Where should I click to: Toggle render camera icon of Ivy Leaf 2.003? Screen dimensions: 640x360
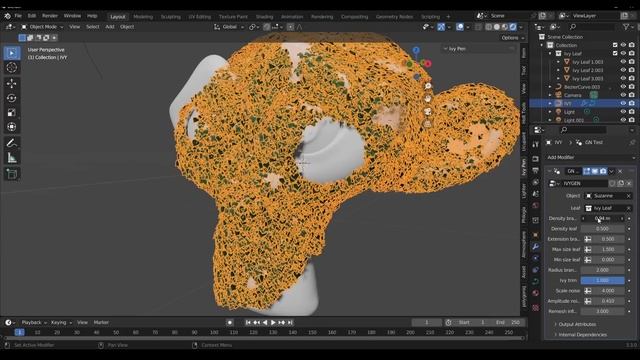tap(632, 70)
